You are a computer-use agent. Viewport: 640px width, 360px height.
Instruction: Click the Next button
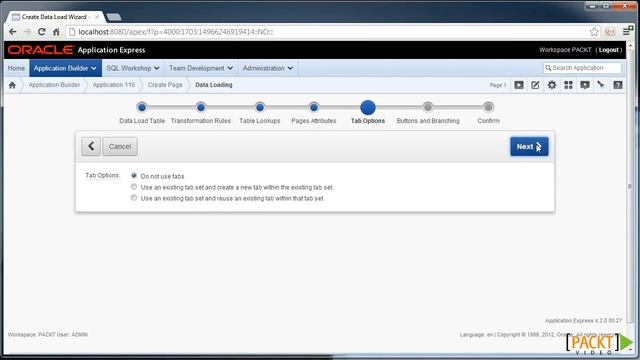529,146
